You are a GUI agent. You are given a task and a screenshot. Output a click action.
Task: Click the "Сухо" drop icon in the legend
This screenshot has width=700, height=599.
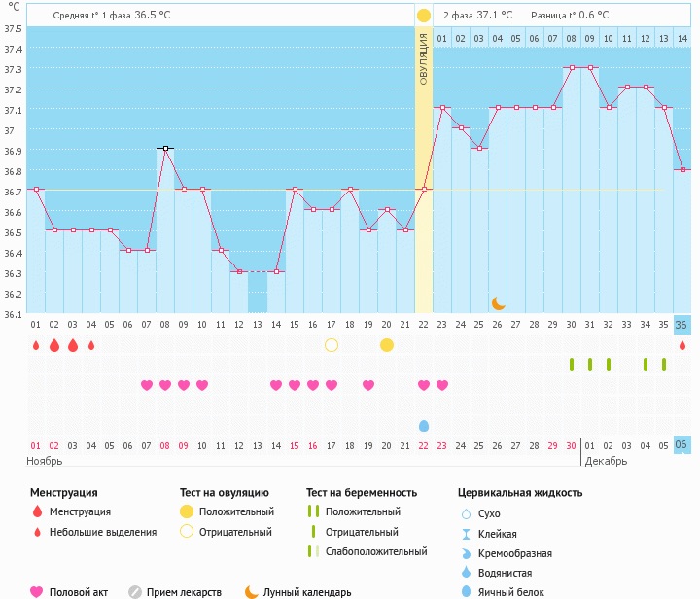[465, 513]
